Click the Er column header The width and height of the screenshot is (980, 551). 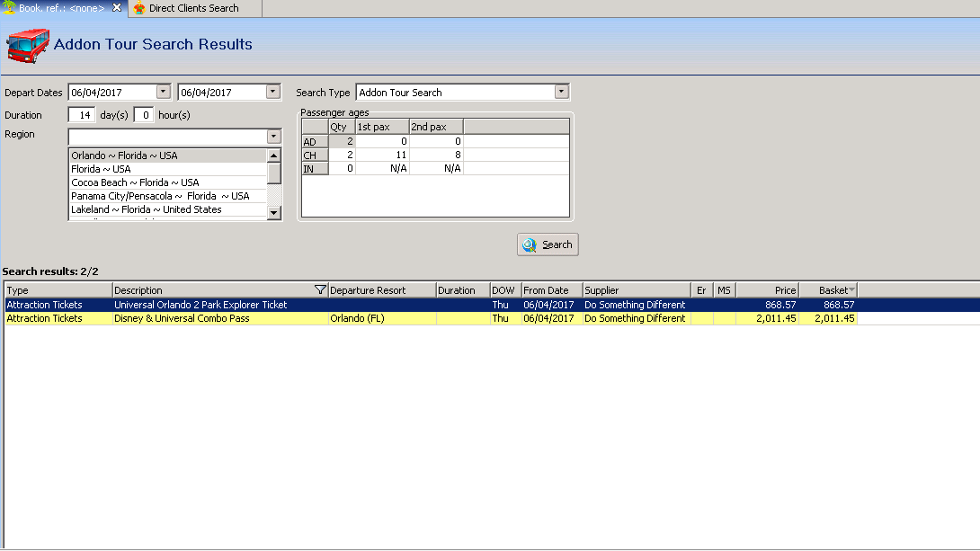click(x=702, y=289)
